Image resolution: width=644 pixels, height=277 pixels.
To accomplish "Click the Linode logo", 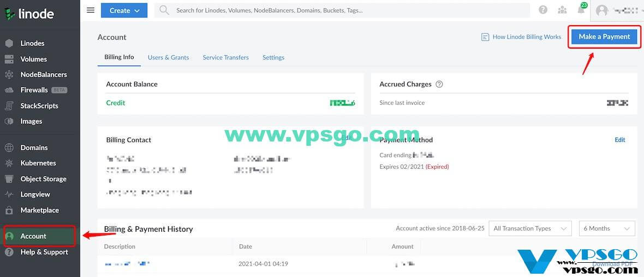I will [x=29, y=14].
